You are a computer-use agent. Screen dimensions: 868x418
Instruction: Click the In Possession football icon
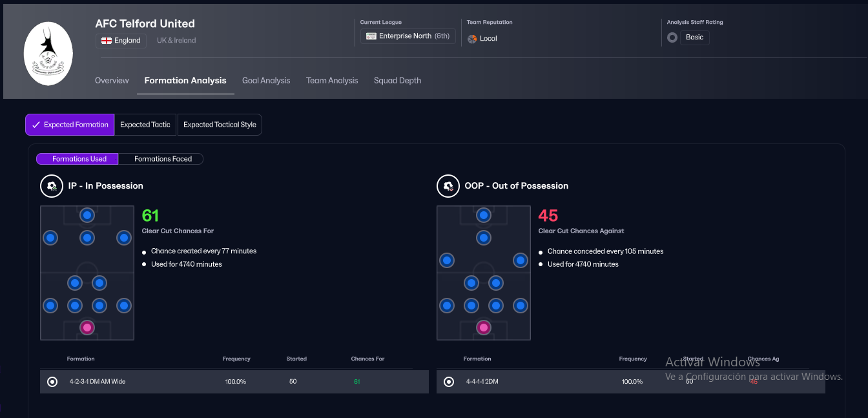(52, 186)
